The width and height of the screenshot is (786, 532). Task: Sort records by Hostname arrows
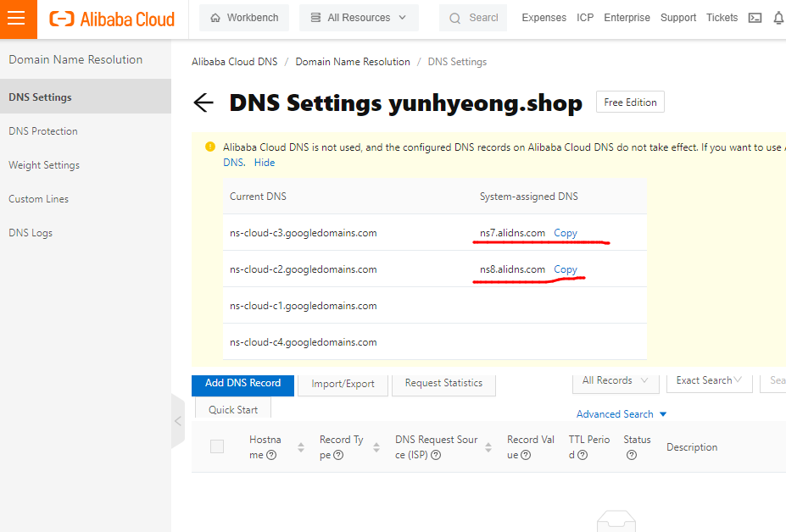point(301,447)
